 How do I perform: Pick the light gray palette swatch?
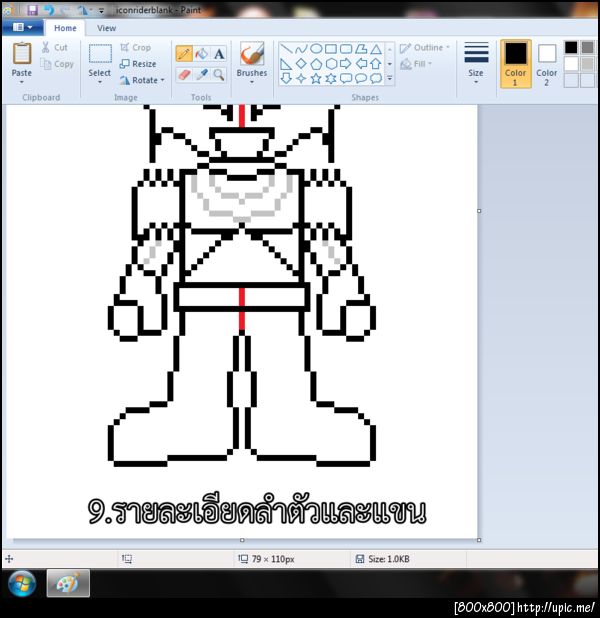587,63
